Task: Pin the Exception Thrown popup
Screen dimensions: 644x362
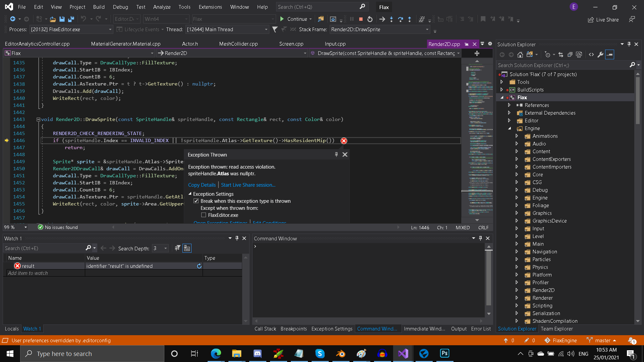Action: click(336, 155)
